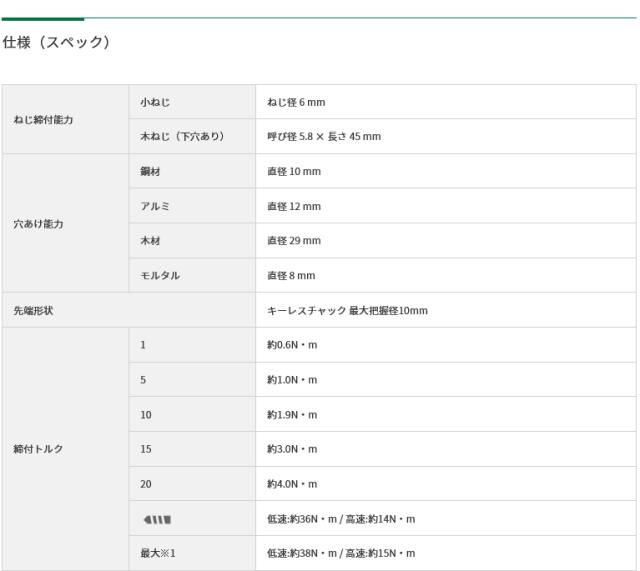Click the value 約1.0N・m
The height and width of the screenshot is (571, 640).
292,380
